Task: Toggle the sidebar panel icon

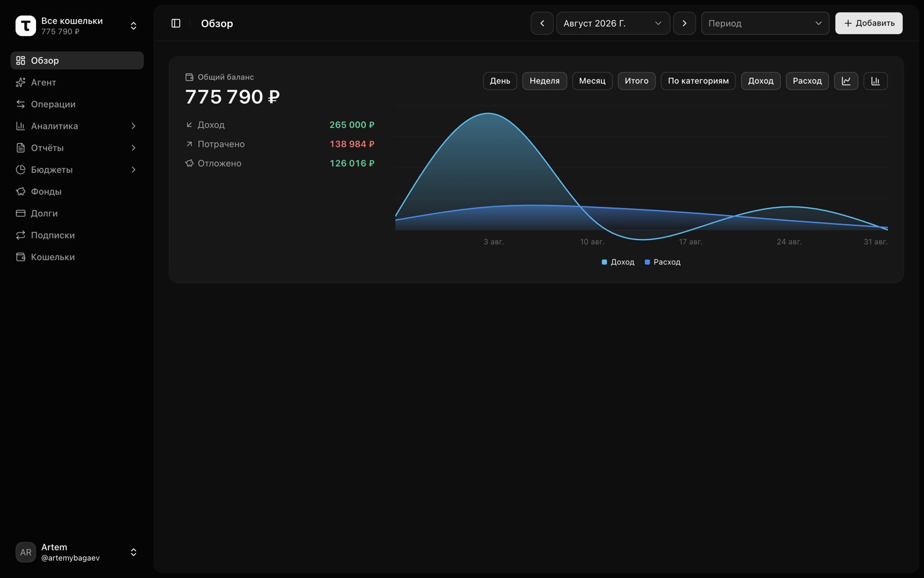Action: point(176,23)
